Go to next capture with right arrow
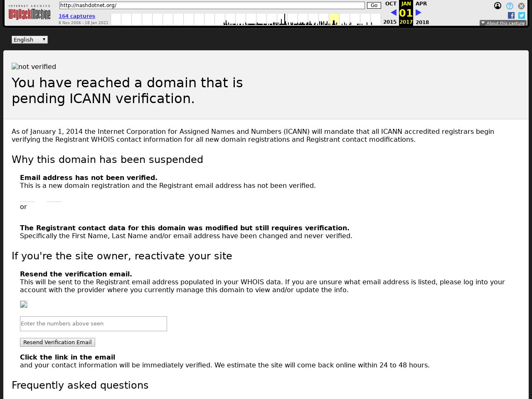The width and height of the screenshot is (532, 399). [x=419, y=12]
